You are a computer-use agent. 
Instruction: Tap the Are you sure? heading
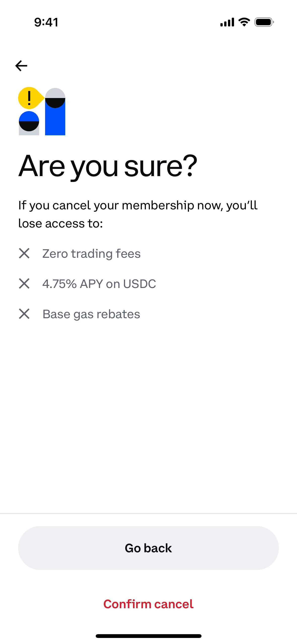pyautogui.click(x=108, y=166)
